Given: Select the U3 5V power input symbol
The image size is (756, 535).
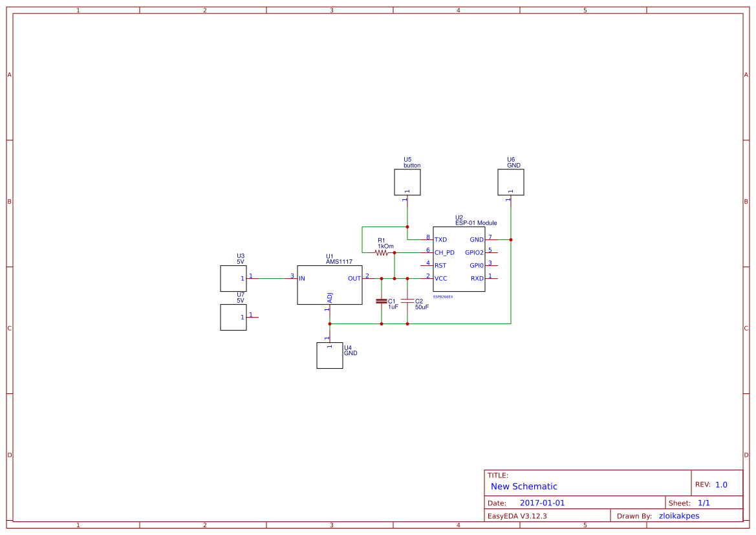Looking at the screenshot, I should [x=233, y=278].
